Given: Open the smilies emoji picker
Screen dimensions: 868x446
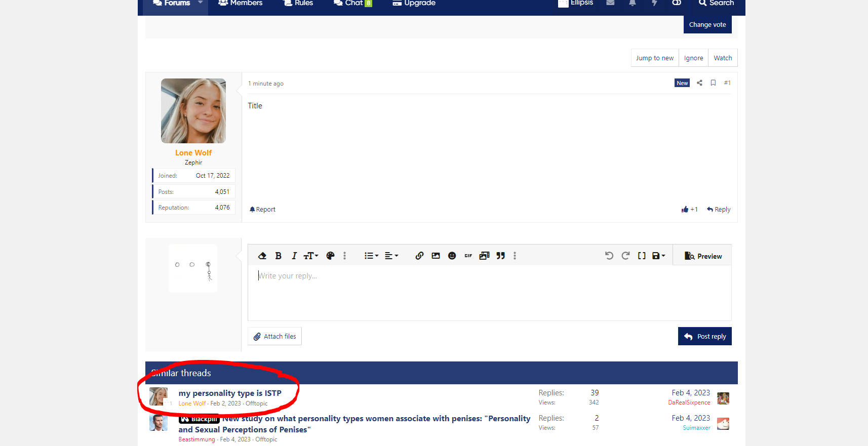Looking at the screenshot, I should coord(452,256).
